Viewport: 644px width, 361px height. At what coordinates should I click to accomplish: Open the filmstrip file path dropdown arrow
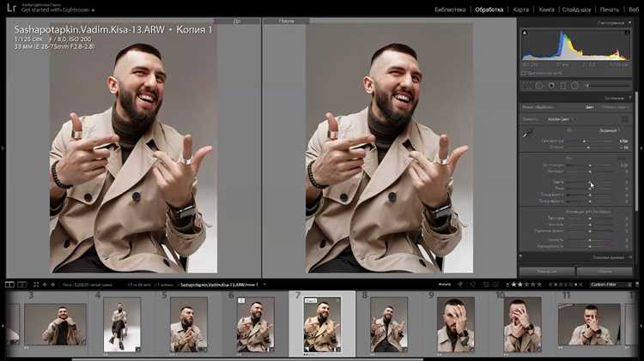[264, 285]
